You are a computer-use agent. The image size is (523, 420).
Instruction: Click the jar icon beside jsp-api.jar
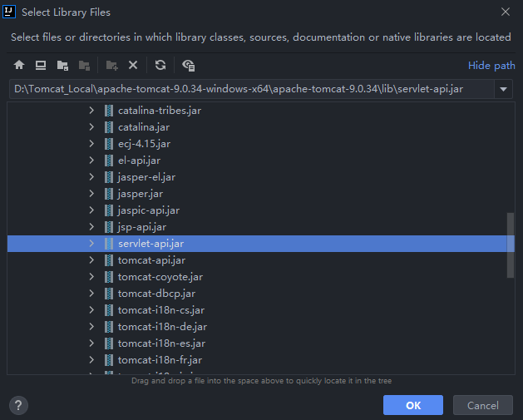coord(109,227)
